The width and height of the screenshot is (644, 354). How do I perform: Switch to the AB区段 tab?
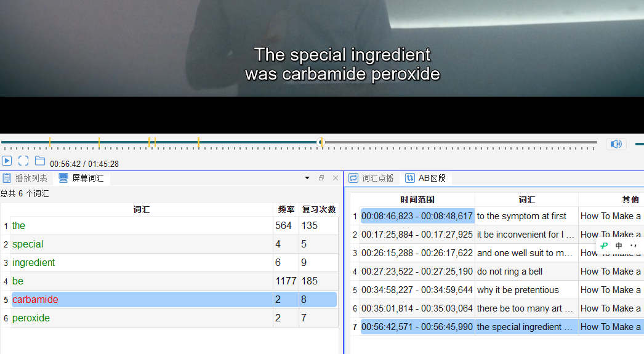[x=425, y=179]
